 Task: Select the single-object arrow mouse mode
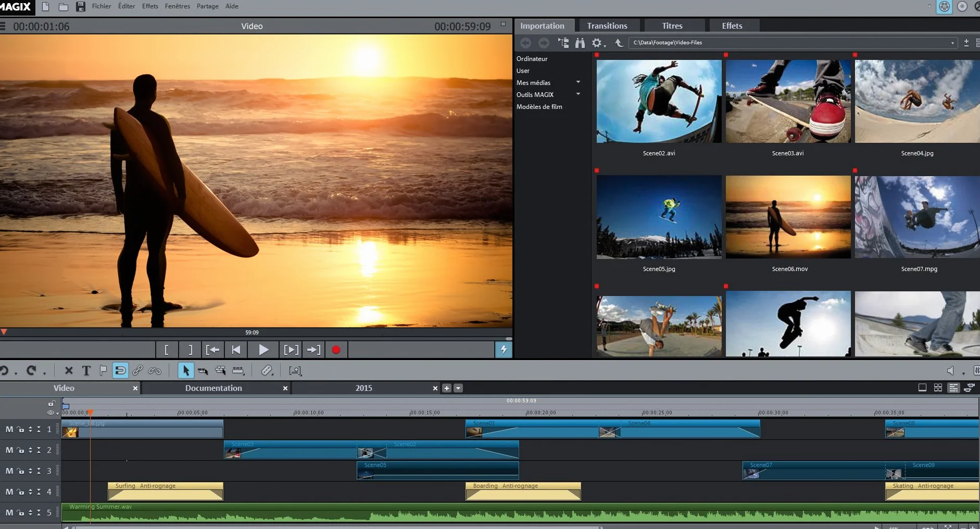(185, 371)
